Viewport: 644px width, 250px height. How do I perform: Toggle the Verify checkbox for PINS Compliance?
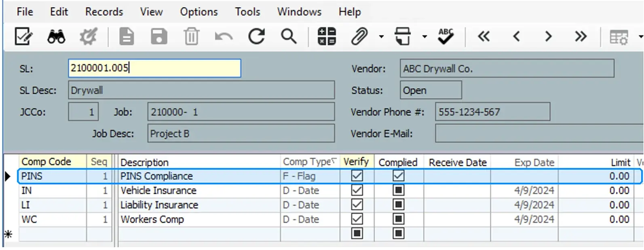(357, 176)
